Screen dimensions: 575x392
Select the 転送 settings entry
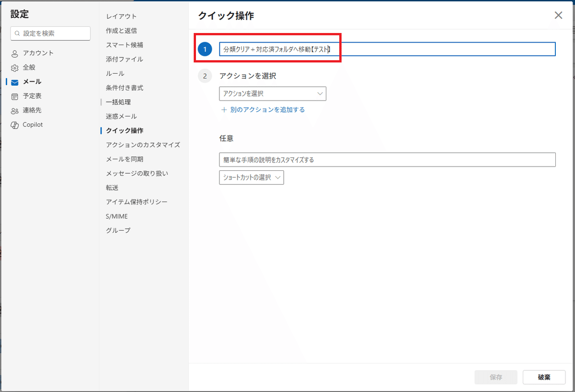click(112, 188)
